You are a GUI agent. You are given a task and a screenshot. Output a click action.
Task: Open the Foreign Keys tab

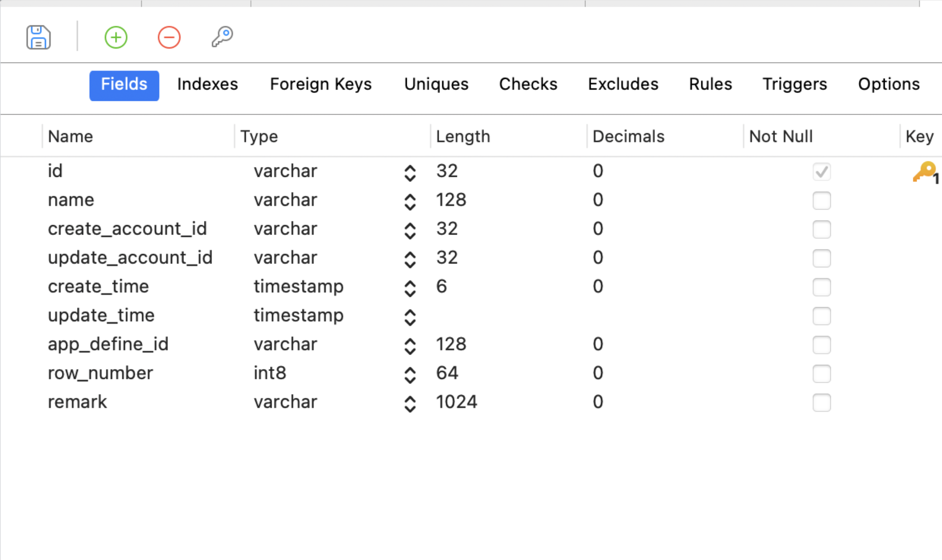321,85
